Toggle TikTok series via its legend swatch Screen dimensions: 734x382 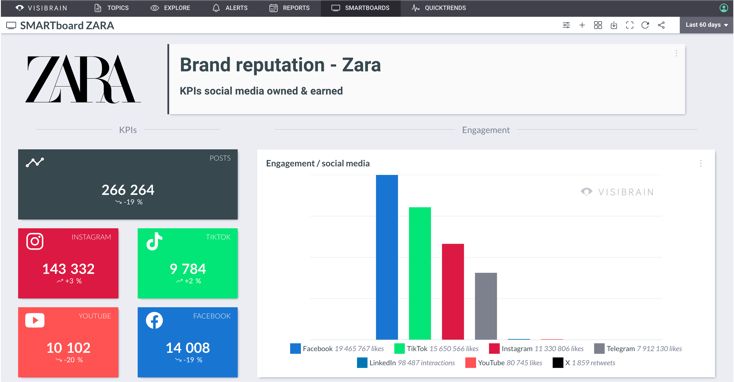click(x=399, y=349)
